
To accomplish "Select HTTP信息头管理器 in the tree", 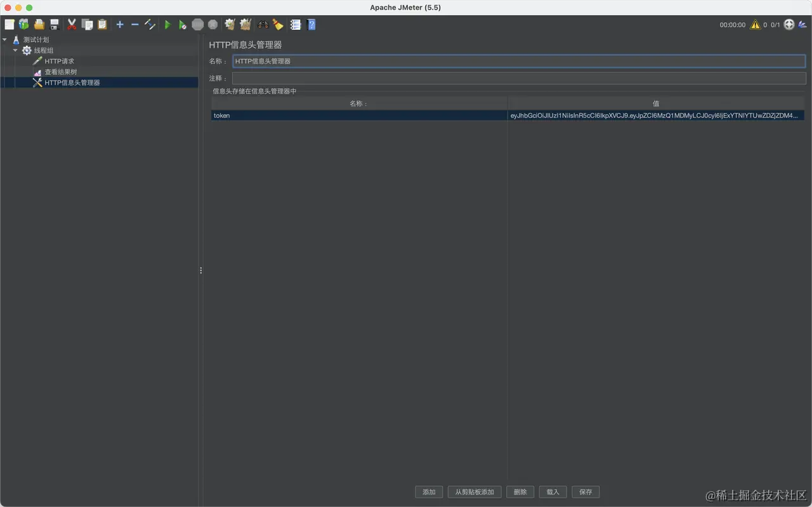I will [72, 82].
